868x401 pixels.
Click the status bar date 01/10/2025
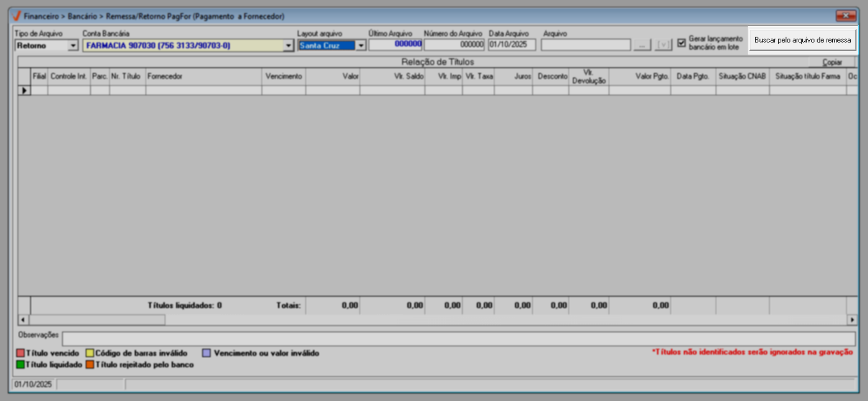point(33,384)
